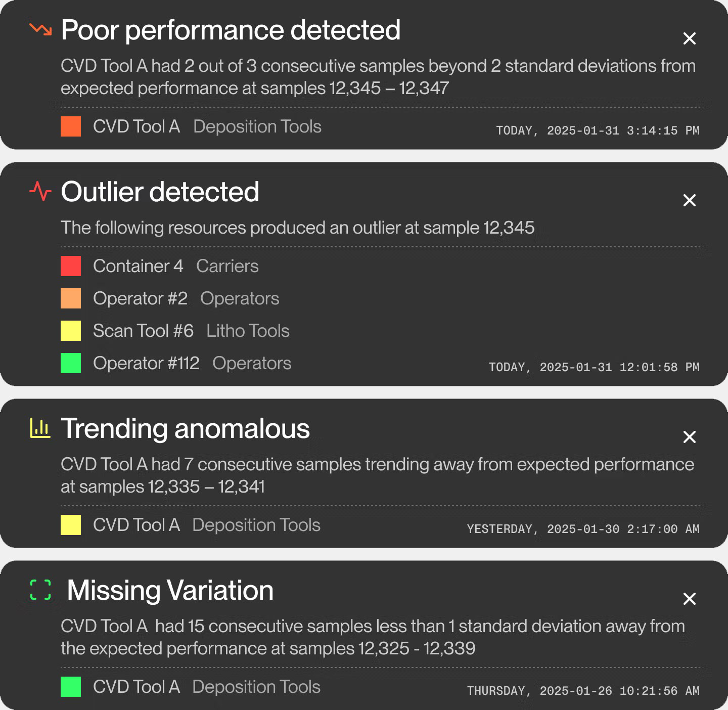Open the CVD Tool A resource in Poor performance card

tap(136, 126)
